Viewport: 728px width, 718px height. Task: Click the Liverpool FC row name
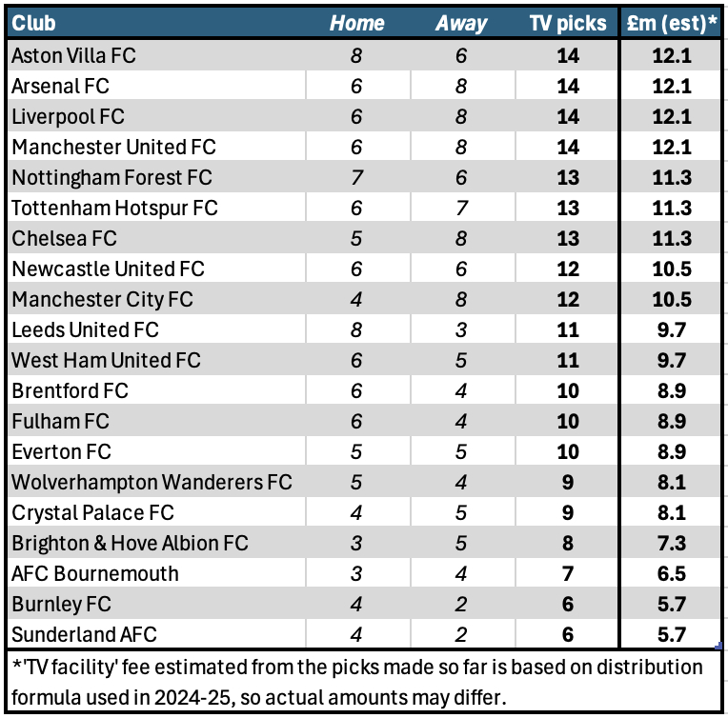click(68, 116)
